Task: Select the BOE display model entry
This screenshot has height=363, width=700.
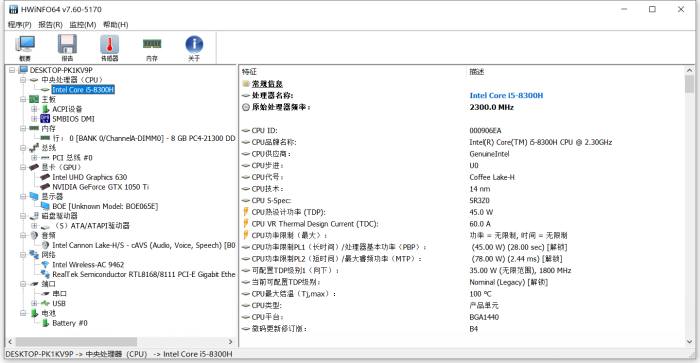Action: (105, 206)
